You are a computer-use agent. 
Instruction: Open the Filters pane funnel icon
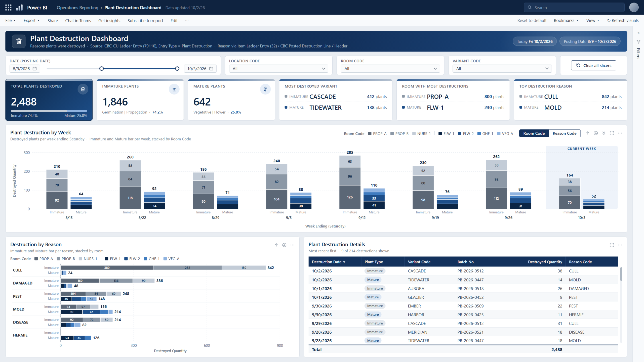[x=638, y=41]
